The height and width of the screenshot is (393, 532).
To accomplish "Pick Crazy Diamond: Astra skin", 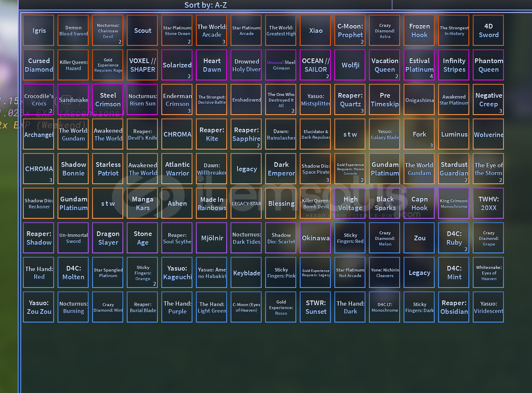I will tap(385, 31).
